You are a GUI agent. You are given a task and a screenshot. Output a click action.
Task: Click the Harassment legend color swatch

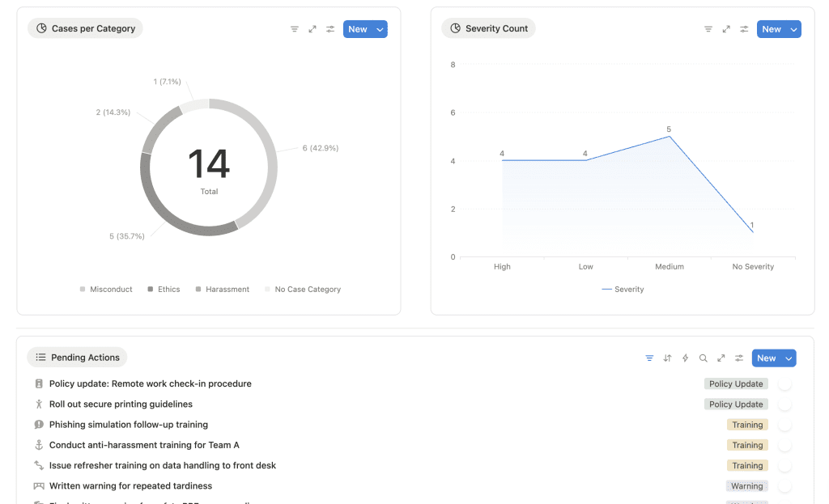point(198,290)
